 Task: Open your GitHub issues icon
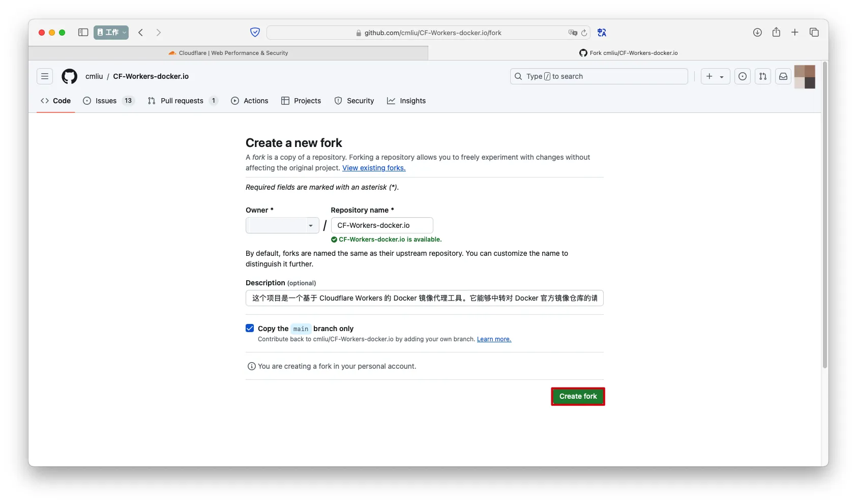click(743, 76)
